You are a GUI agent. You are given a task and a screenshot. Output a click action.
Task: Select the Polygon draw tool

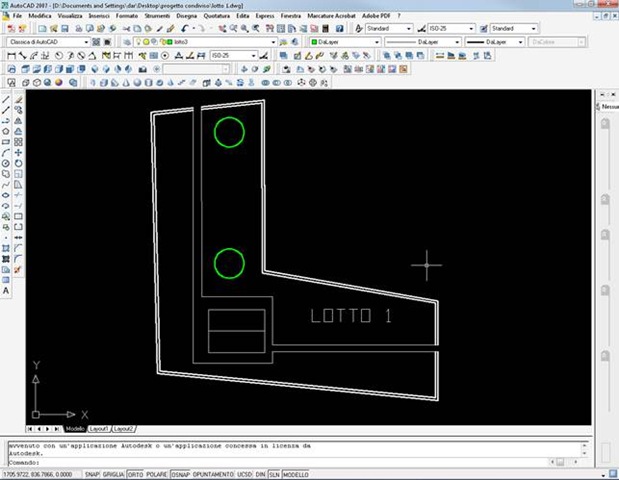6,131
